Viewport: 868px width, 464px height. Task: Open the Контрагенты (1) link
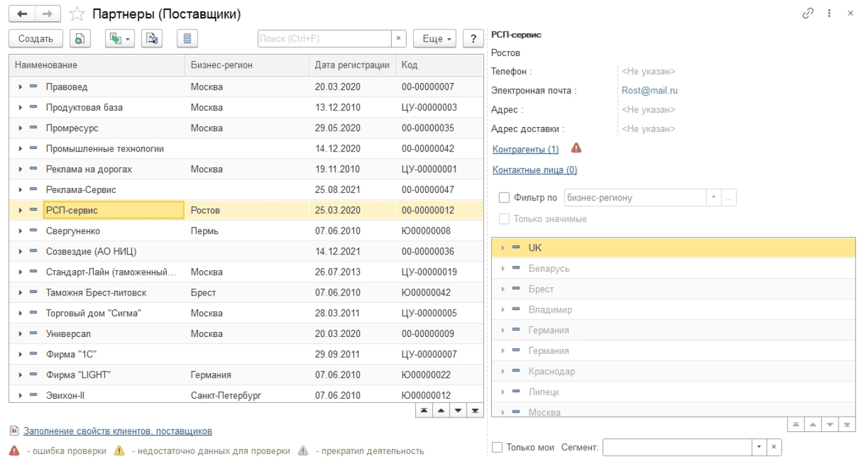[526, 150]
